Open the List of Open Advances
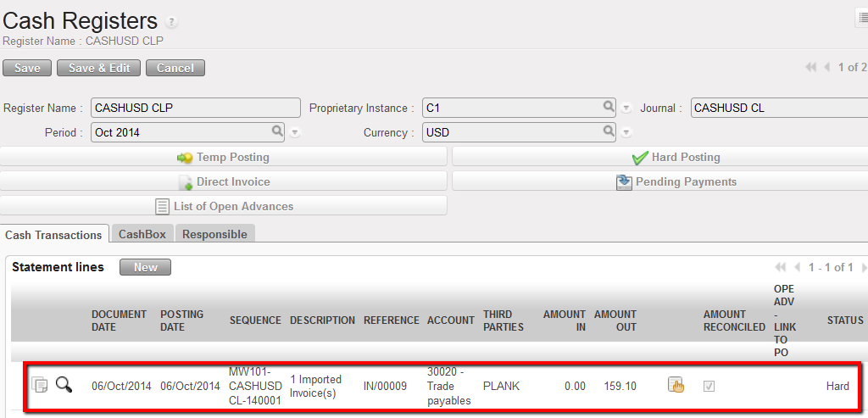This screenshot has height=418, width=868. click(x=224, y=206)
